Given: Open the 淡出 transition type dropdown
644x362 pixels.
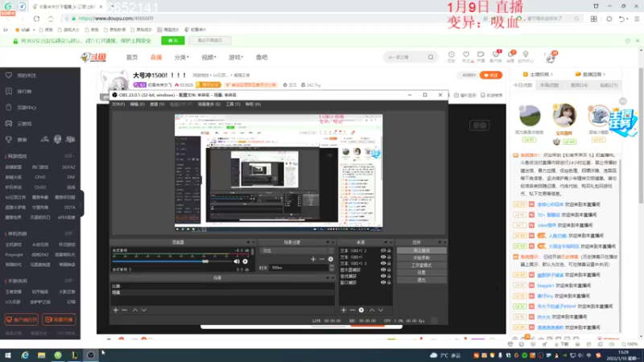Looking at the screenshot, I should (x=298, y=250).
